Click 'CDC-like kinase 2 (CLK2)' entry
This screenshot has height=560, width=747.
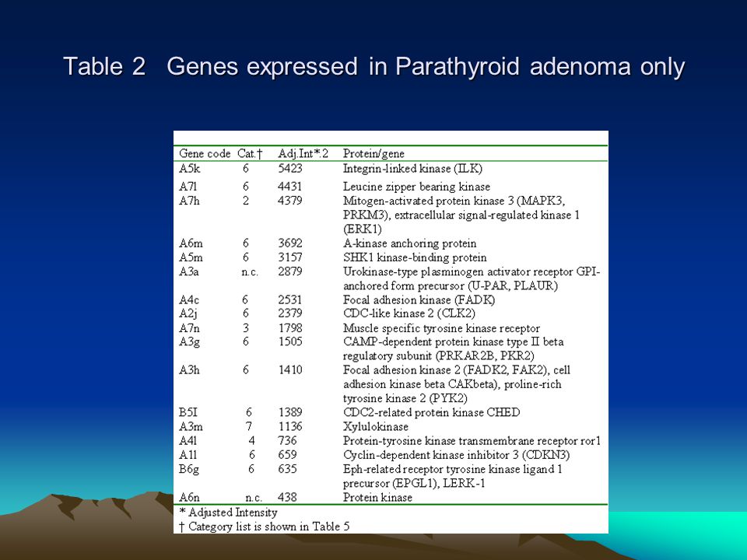(409, 313)
